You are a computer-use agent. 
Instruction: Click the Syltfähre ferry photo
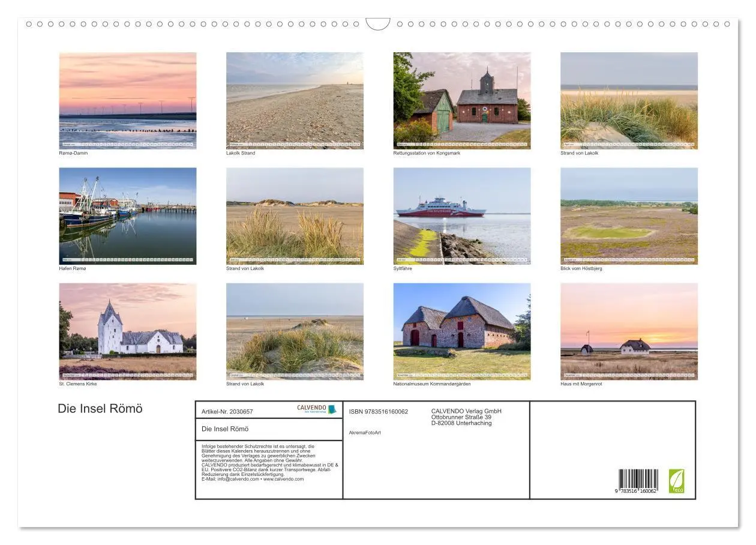click(463, 213)
